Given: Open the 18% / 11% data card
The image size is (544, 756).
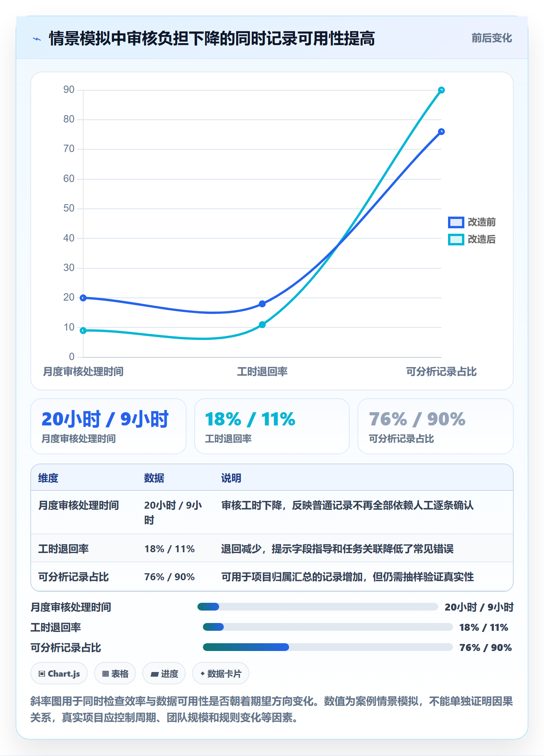Looking at the screenshot, I should click(272, 426).
